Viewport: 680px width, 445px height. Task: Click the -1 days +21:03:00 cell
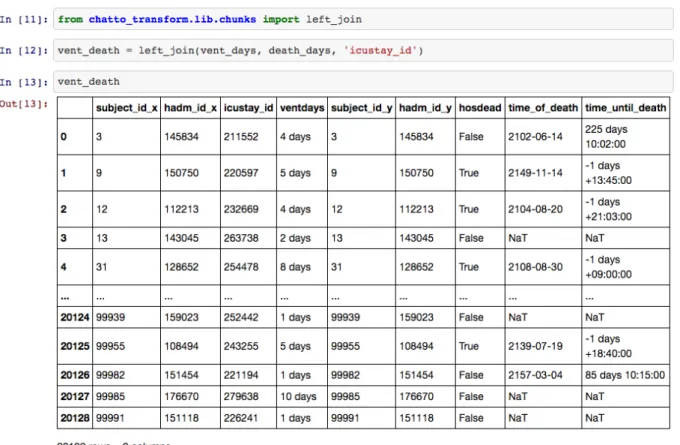coord(625,209)
